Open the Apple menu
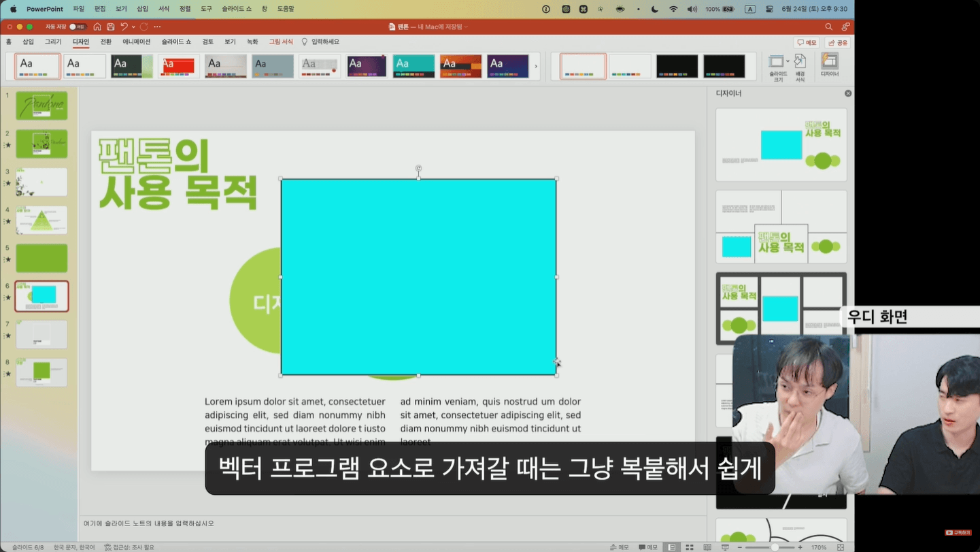Screen dimensions: 980x552 [x=13, y=9]
